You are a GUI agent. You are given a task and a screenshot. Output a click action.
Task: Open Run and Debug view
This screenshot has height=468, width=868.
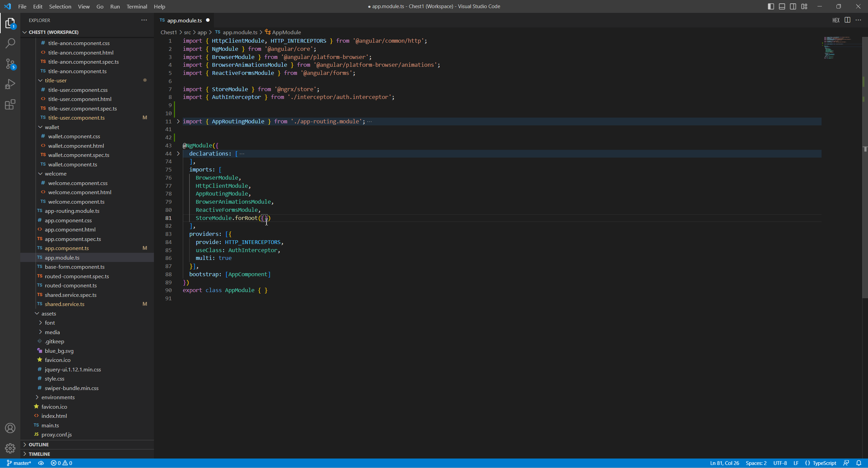tap(10, 84)
